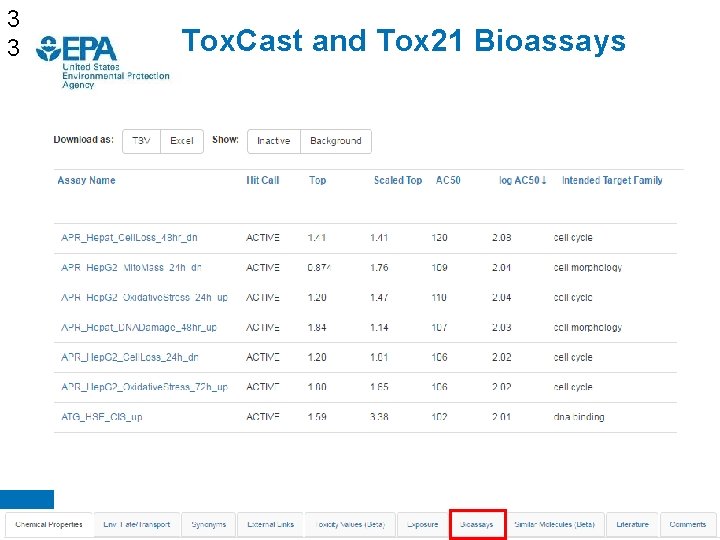Select log AC50 value 2.08
The image size is (720, 540).
[x=501, y=238]
